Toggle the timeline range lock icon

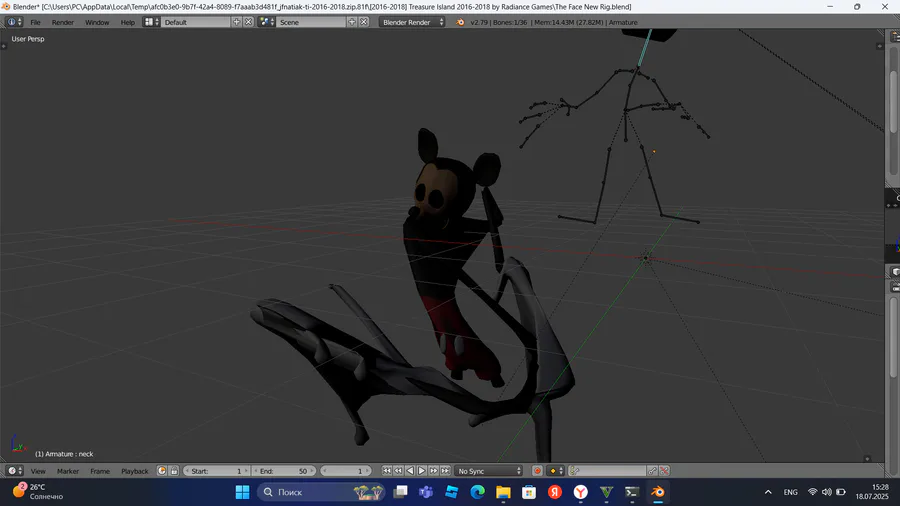tap(174, 470)
